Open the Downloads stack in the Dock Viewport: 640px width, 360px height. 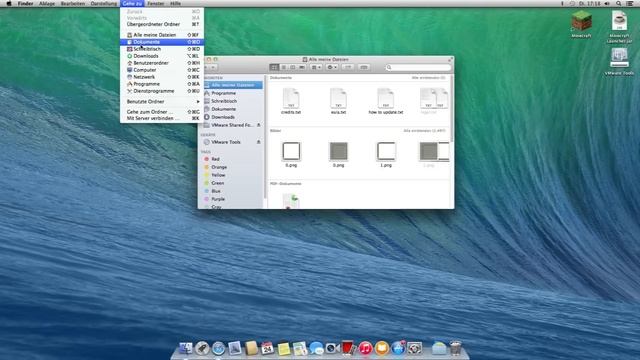pyautogui.click(x=439, y=348)
